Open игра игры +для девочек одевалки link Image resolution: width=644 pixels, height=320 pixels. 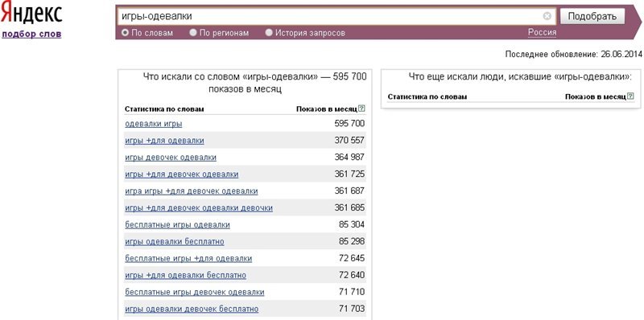pyautogui.click(x=192, y=191)
